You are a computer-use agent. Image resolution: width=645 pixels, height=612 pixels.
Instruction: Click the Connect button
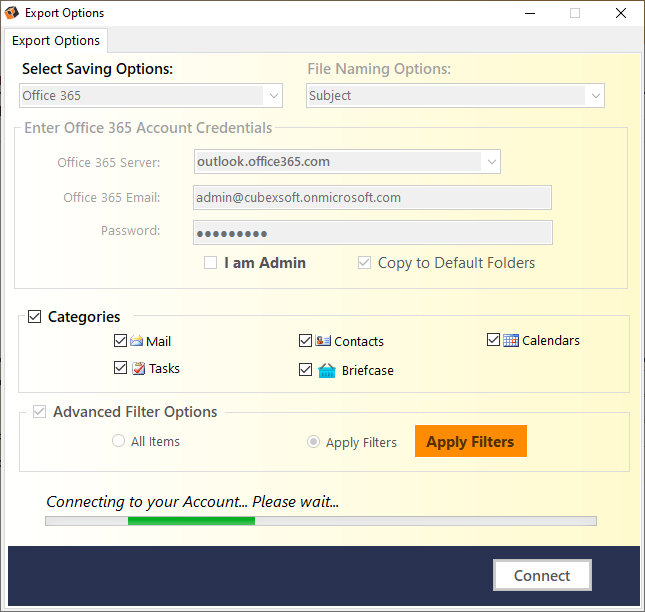542,576
